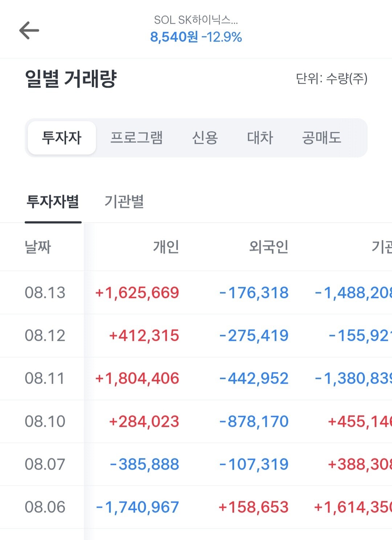The width and height of the screenshot is (392, 540).
Task: Select the 08.12 date row
Action: [x=196, y=335]
